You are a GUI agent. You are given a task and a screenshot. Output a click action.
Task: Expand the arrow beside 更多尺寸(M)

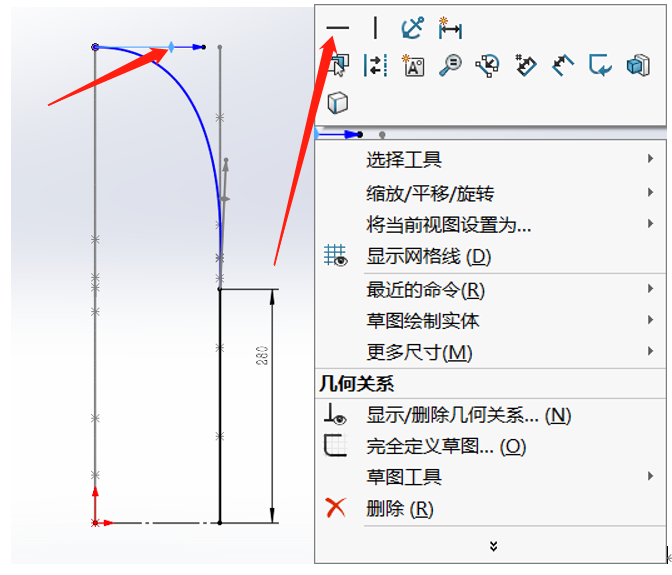(x=651, y=351)
